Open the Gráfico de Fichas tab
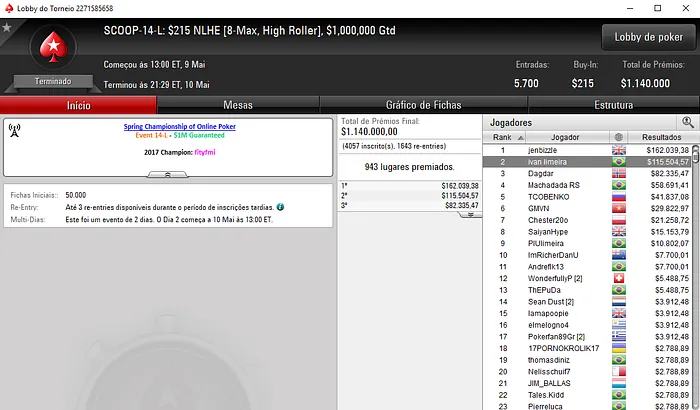This screenshot has width=700, height=410. click(424, 105)
